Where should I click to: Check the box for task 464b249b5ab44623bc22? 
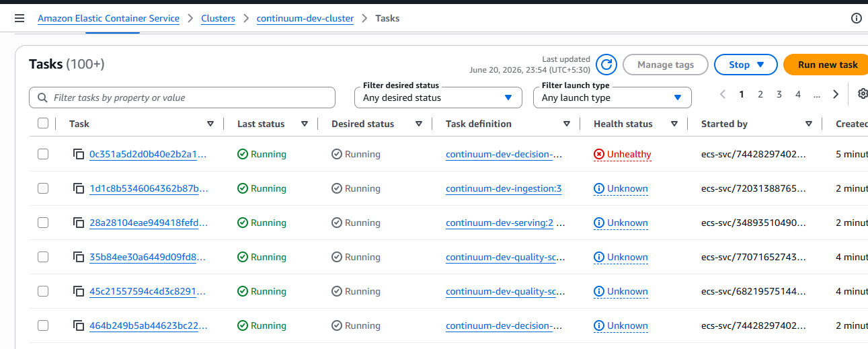click(x=43, y=325)
